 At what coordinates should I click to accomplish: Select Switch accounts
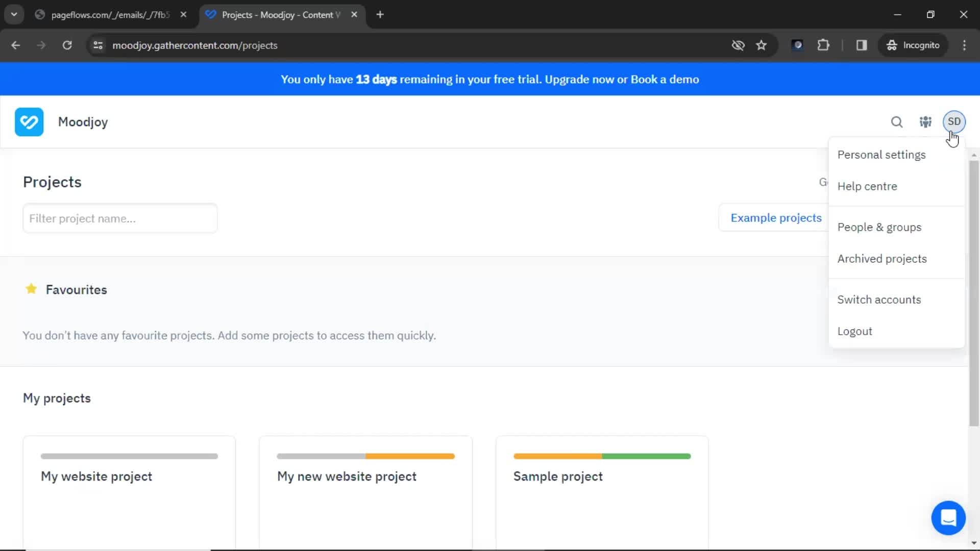coord(879,299)
